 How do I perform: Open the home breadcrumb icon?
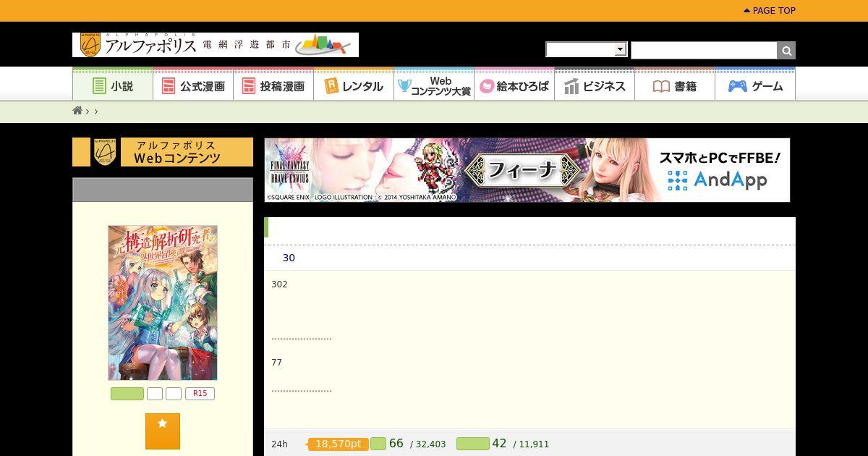click(x=77, y=111)
